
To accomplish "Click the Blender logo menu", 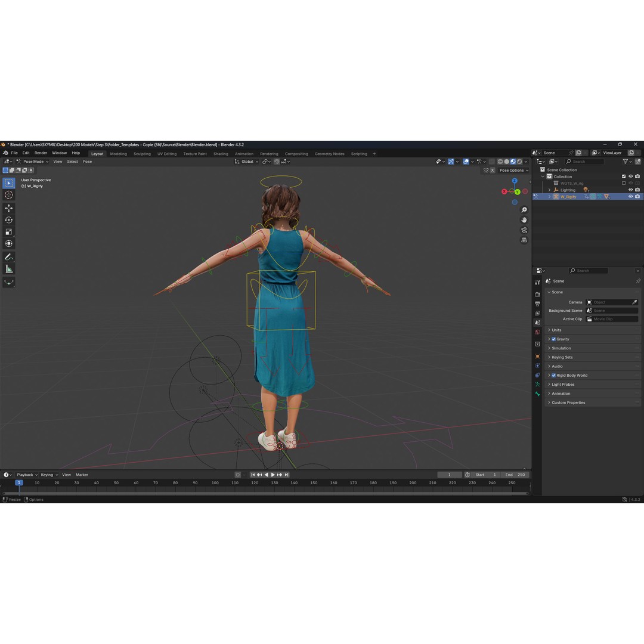I will point(5,153).
